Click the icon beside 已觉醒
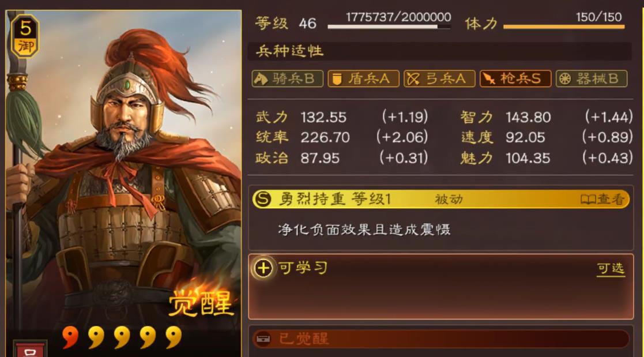Image resolution: width=644 pixels, height=357 pixels. (263, 339)
